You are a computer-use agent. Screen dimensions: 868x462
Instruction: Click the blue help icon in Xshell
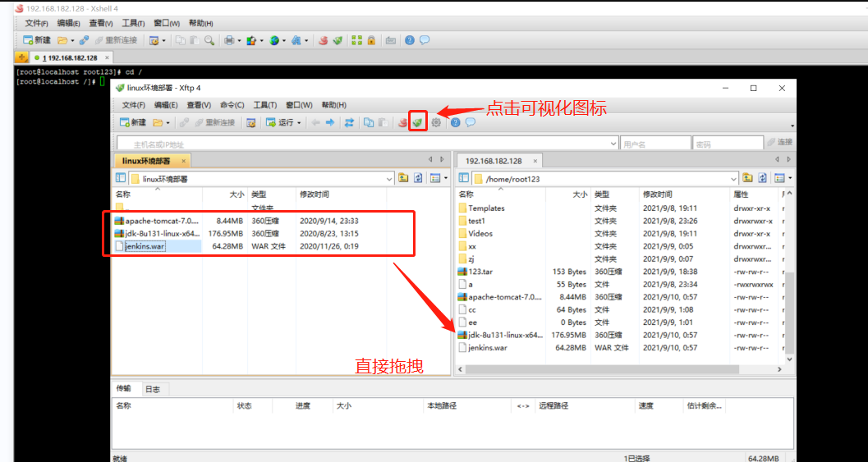pos(410,40)
